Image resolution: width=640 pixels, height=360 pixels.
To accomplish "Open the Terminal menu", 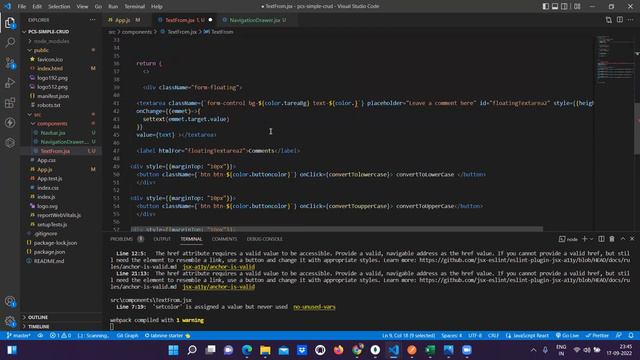I will (x=134, y=7).
